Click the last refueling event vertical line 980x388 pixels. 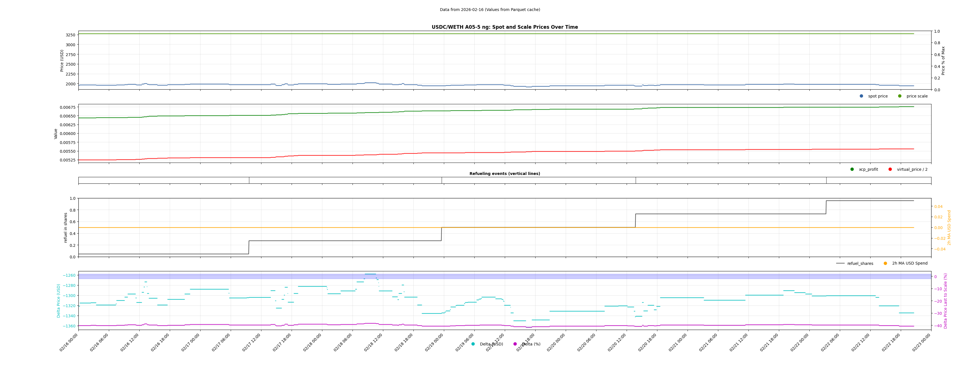[x=826, y=181]
